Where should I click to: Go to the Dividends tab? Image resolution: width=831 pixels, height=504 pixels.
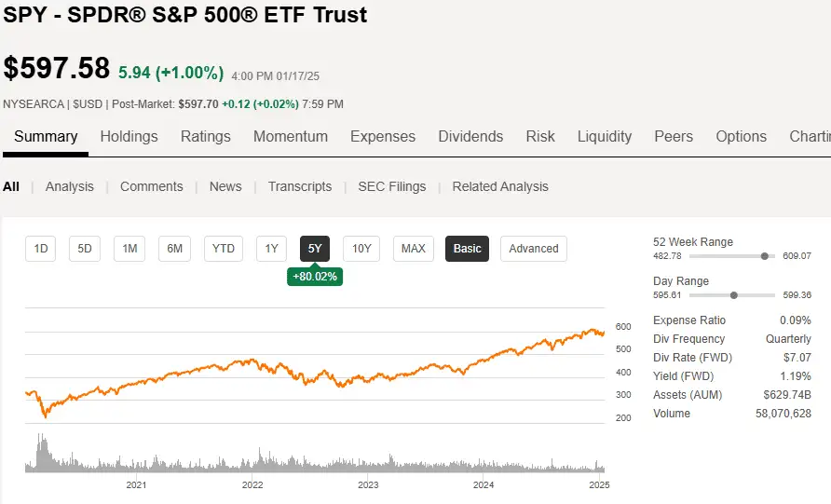(470, 136)
